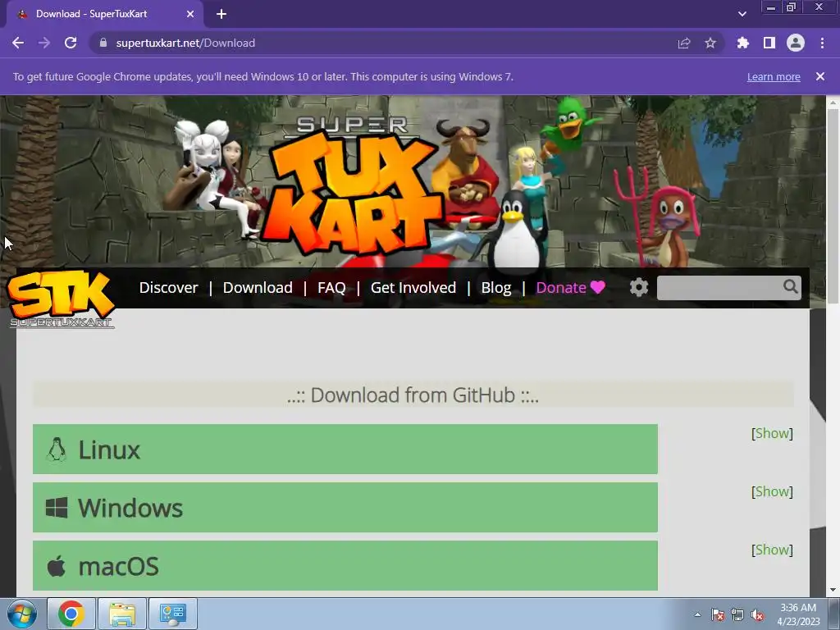840x630 pixels.
Task: Show the Windows downloads via [Show]
Action: (772, 491)
